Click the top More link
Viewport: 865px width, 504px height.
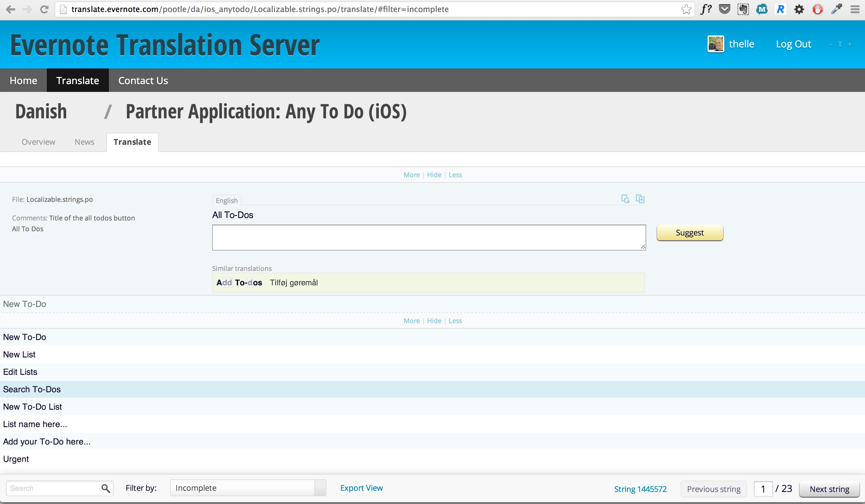pyautogui.click(x=411, y=175)
